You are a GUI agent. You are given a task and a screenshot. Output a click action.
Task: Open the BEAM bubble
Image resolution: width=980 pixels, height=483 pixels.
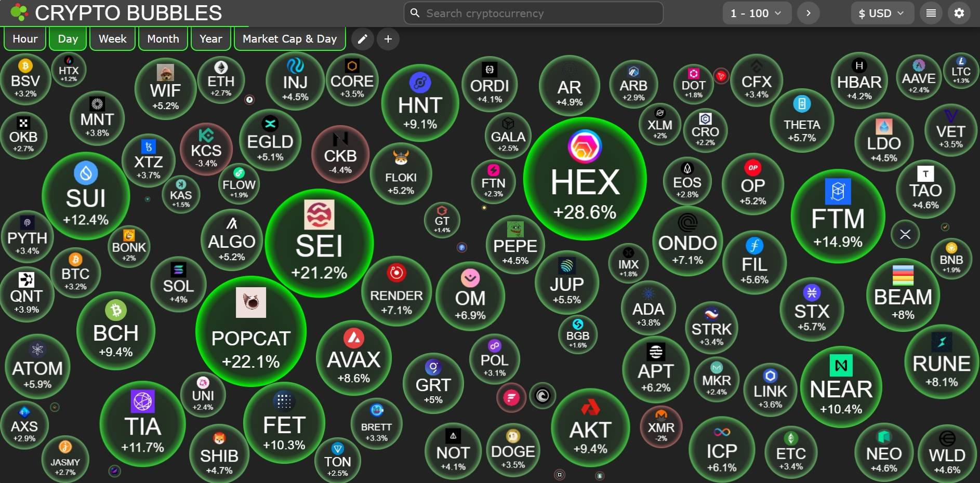click(903, 294)
